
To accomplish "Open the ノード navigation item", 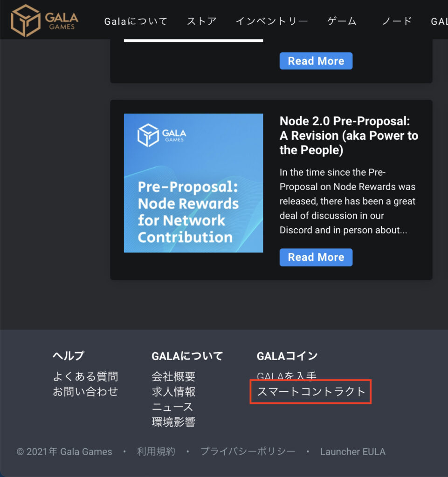I will coord(397,21).
